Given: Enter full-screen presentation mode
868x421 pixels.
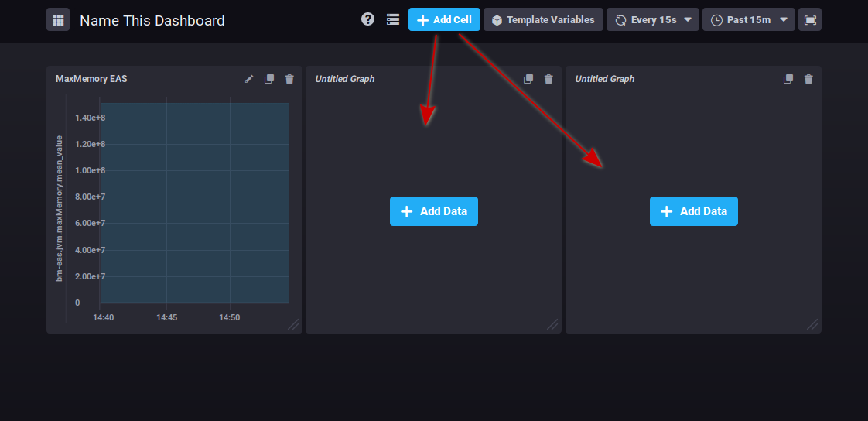Looking at the screenshot, I should click(810, 20).
